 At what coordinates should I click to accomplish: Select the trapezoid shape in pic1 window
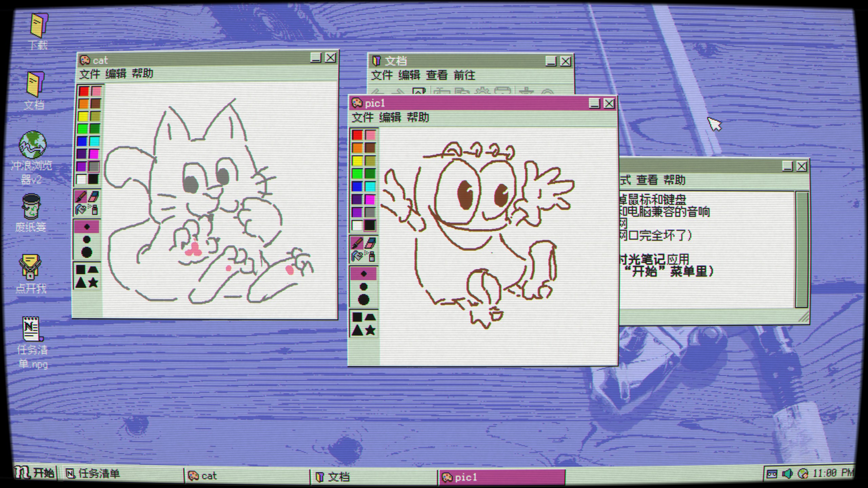pyautogui.click(x=370, y=317)
